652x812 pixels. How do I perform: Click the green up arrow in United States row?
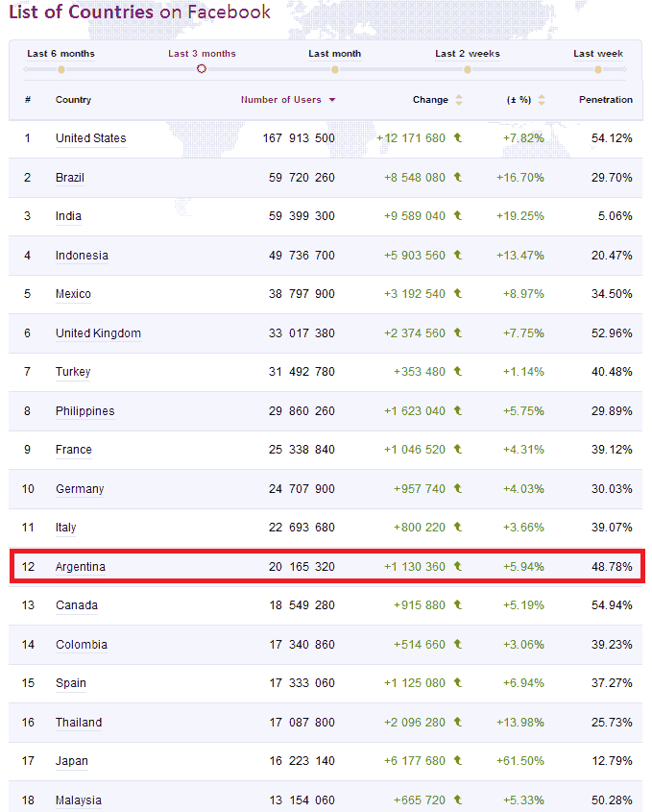pos(457,137)
